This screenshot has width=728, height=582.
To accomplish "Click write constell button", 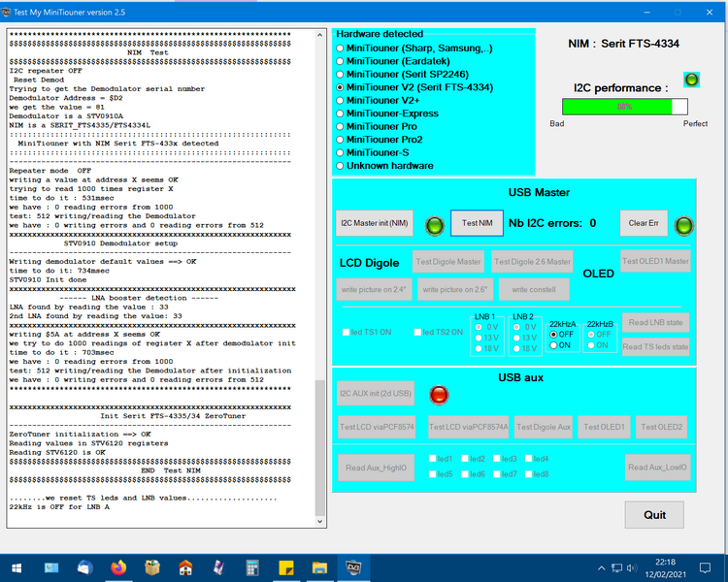I will (534, 290).
